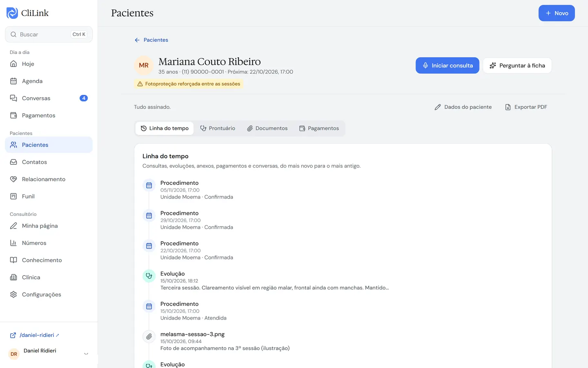Click calendar icon of 05/11/2026 Procedimento
Image resolution: width=588 pixels, height=368 pixels.
(149, 185)
